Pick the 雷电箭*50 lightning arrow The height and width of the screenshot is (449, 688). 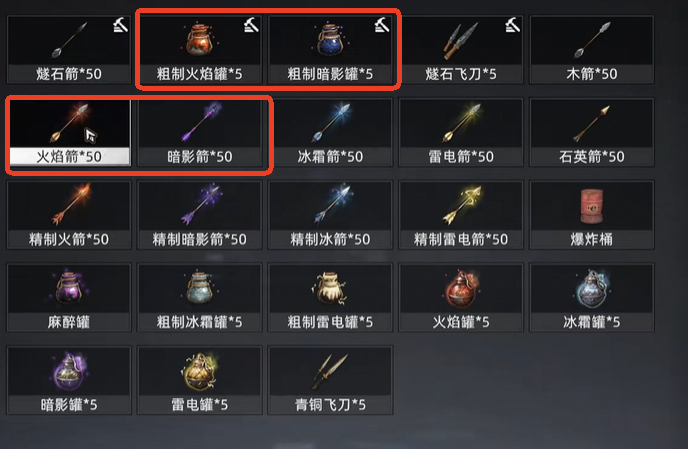click(x=461, y=132)
